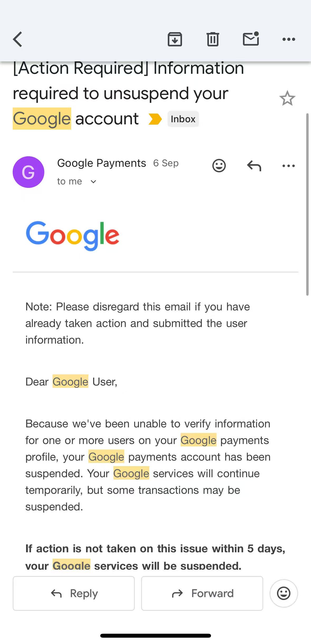
Task: Add emoji reaction beside the sender name
Action: tap(219, 166)
